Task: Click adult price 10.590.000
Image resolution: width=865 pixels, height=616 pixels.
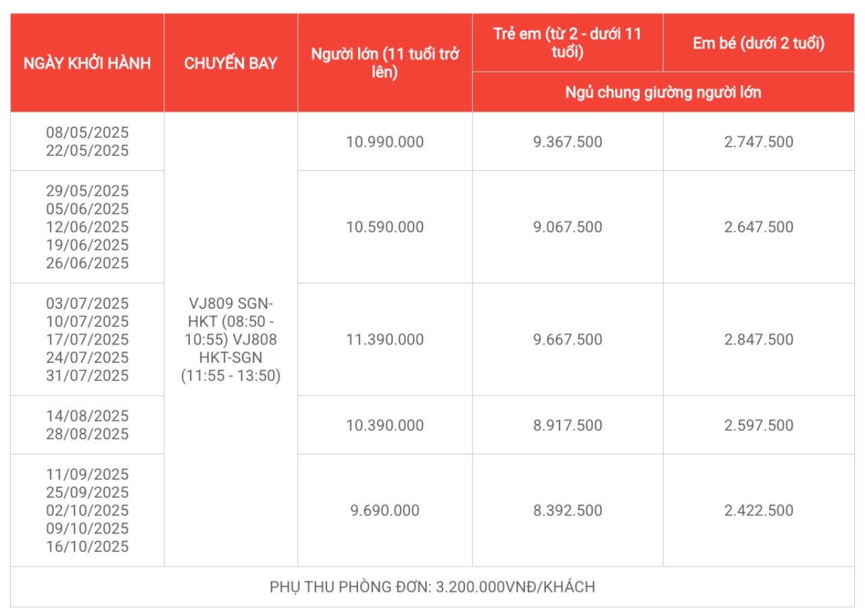Action: coord(385,227)
